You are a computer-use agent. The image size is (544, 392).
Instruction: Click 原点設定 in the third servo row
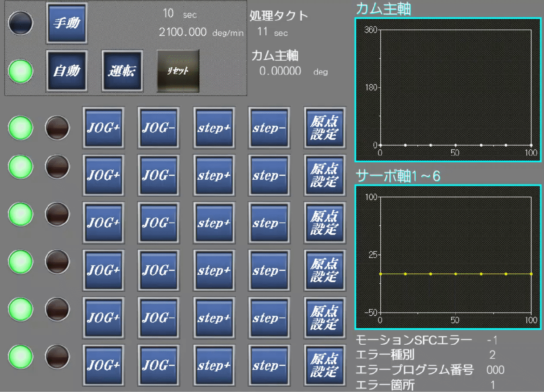tap(325, 223)
